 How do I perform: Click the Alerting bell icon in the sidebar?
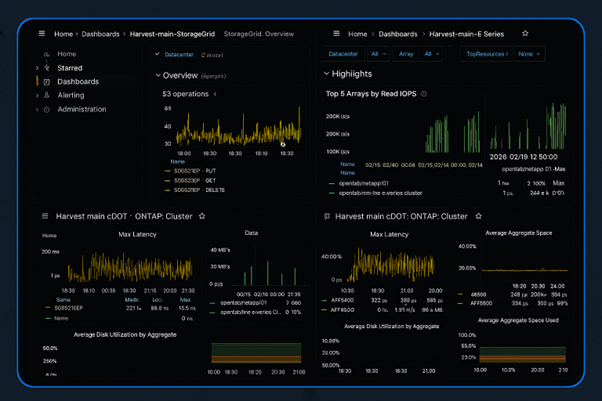pyautogui.click(x=47, y=95)
